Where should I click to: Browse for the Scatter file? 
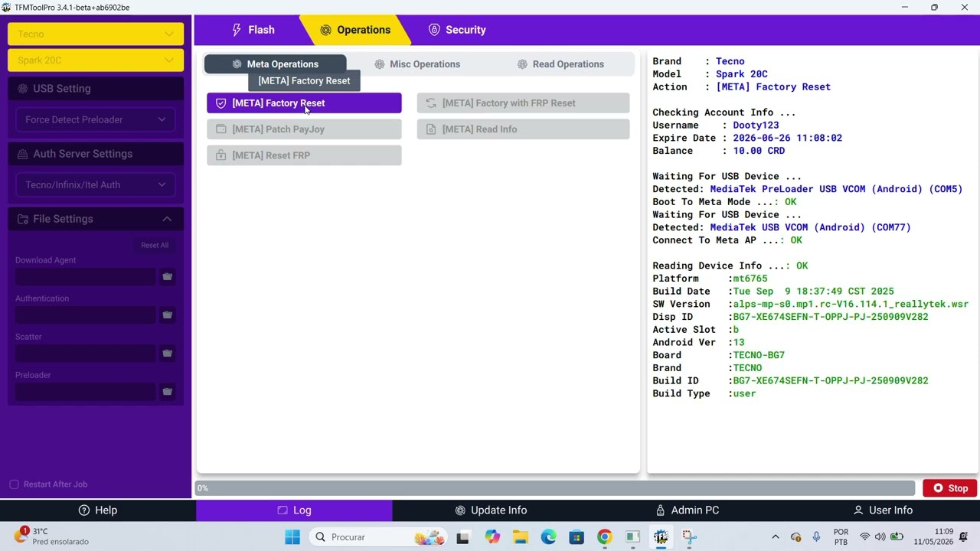coord(167,353)
